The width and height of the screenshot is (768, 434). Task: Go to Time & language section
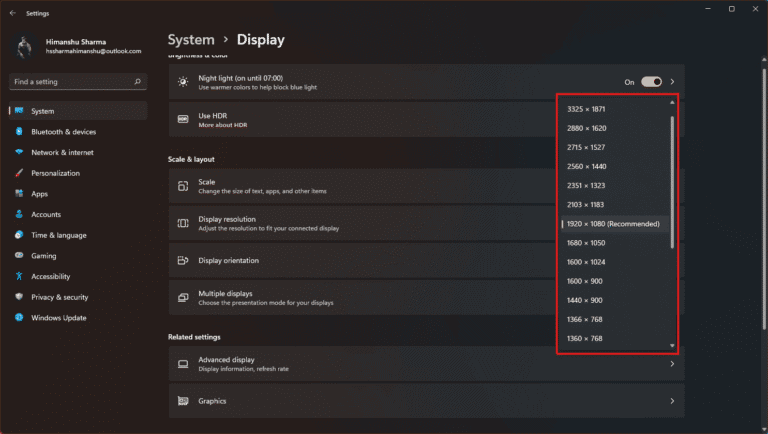pyautogui.click(x=58, y=235)
